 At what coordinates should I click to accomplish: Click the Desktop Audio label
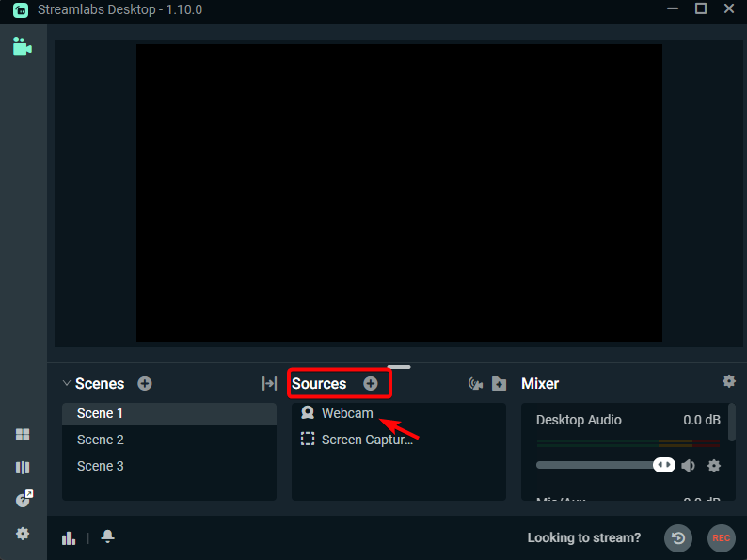[x=579, y=420]
